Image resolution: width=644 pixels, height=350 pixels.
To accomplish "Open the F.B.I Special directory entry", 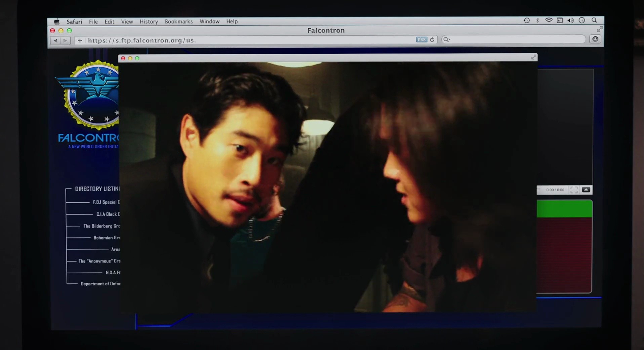I will point(106,202).
